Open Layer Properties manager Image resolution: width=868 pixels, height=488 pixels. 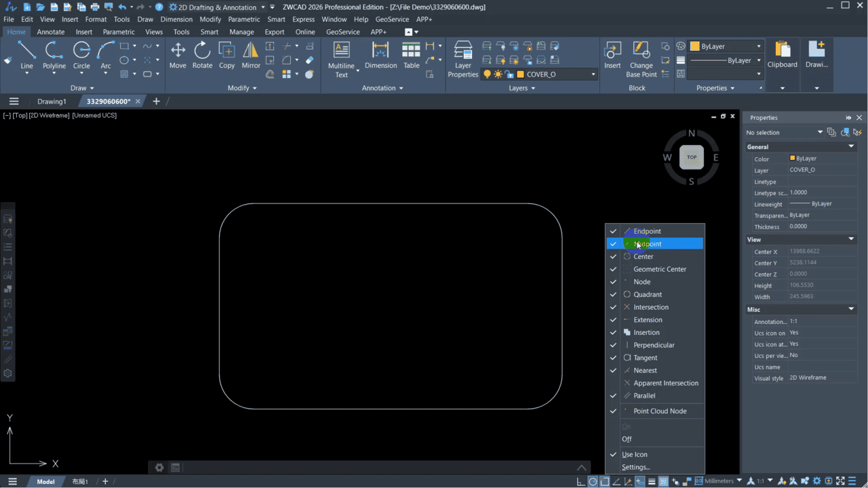(463, 59)
